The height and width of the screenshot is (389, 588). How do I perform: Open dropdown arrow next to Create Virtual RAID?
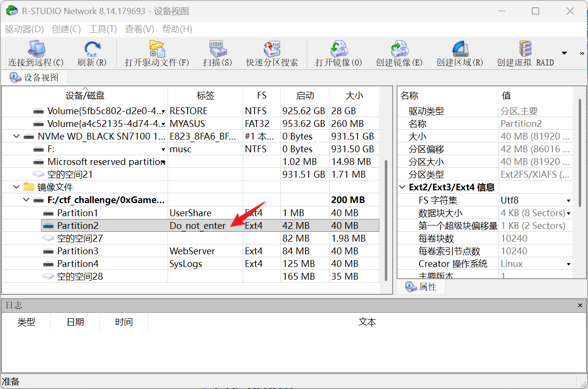(564, 53)
